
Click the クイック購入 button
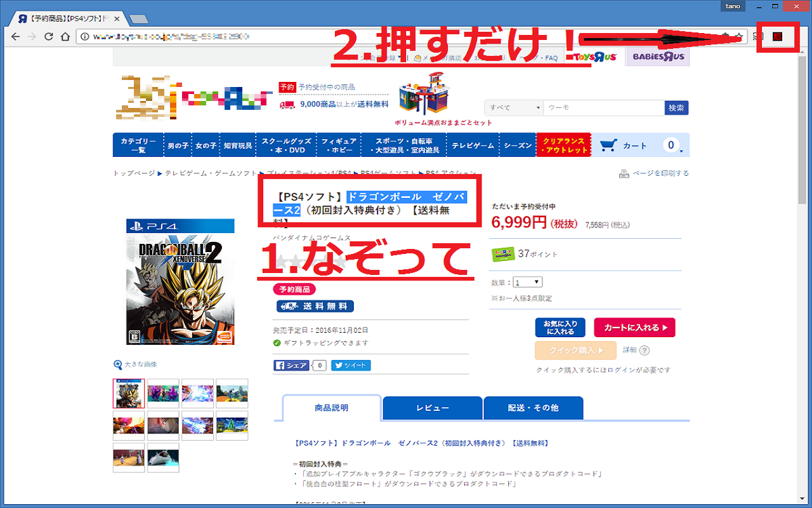(x=576, y=350)
